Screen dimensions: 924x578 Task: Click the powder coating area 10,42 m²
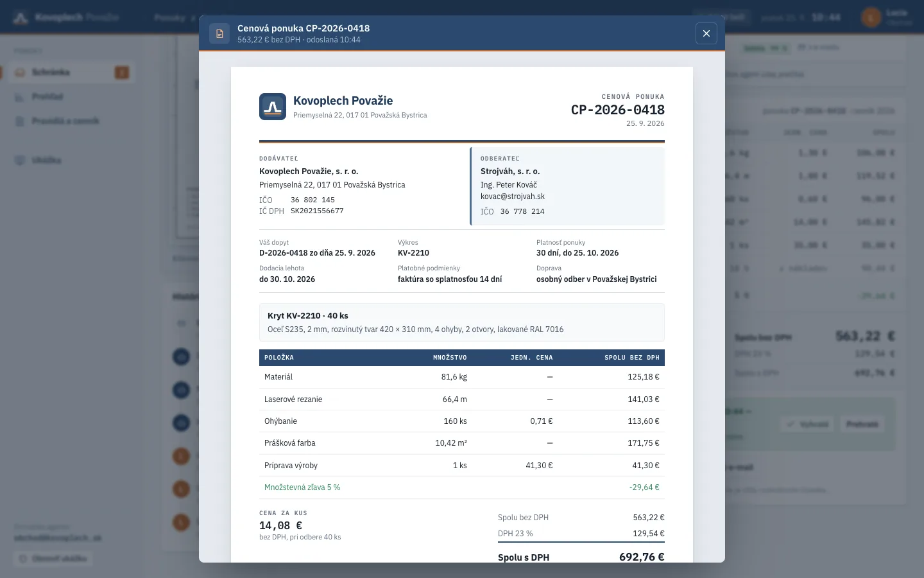pos(451,443)
